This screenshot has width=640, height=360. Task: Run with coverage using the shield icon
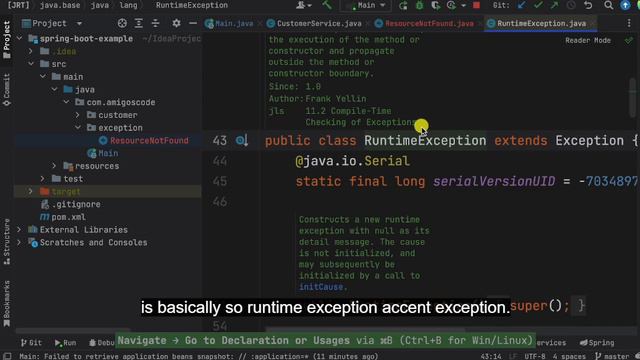[x=436, y=5]
